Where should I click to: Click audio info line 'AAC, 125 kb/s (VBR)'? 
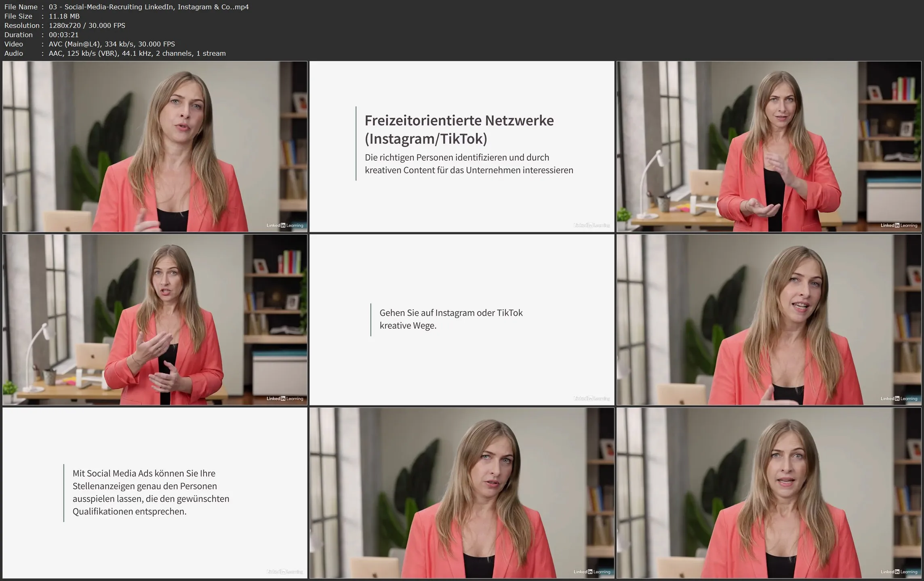point(84,53)
